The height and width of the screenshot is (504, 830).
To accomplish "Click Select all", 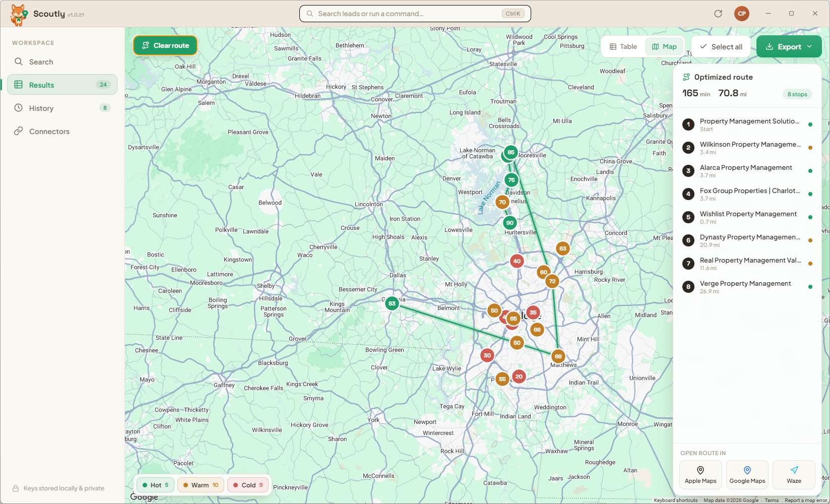I will pos(721,46).
